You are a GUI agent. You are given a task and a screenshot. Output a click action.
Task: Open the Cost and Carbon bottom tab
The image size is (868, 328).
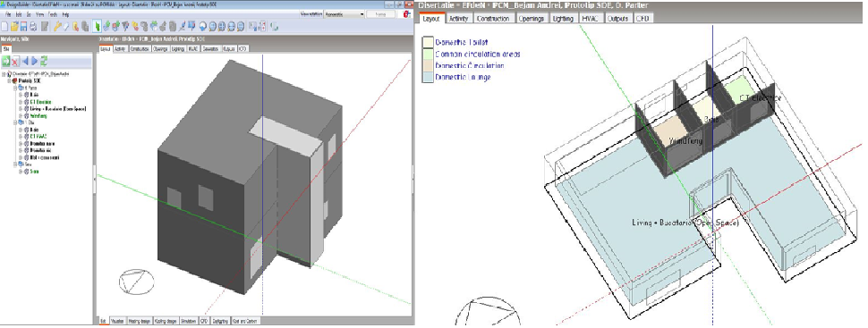245,321
